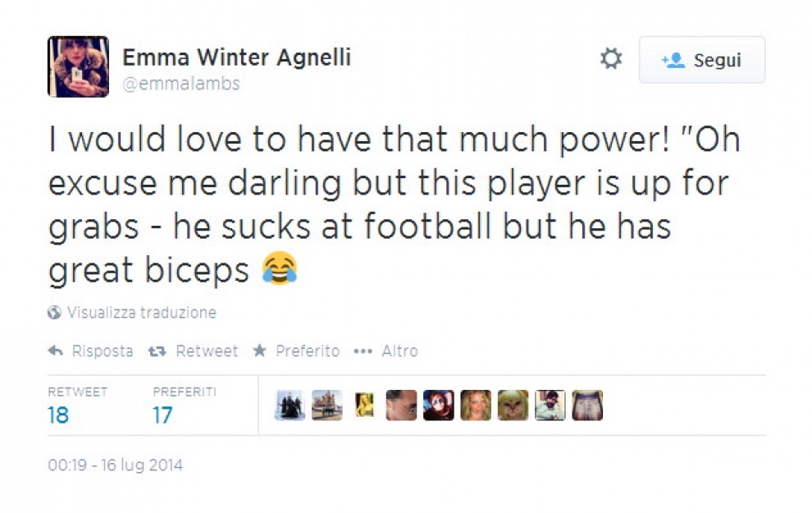Click the Segui follow button
Screen dimensions: 812x513
point(702,60)
